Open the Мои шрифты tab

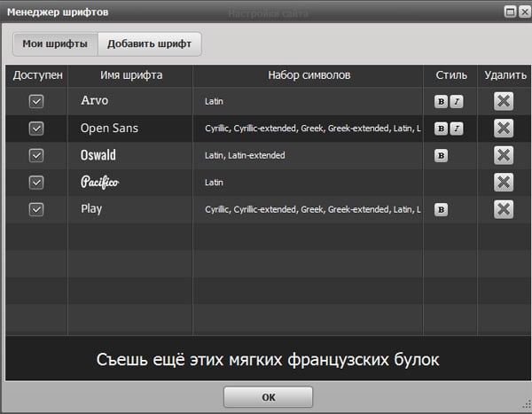tap(55, 43)
